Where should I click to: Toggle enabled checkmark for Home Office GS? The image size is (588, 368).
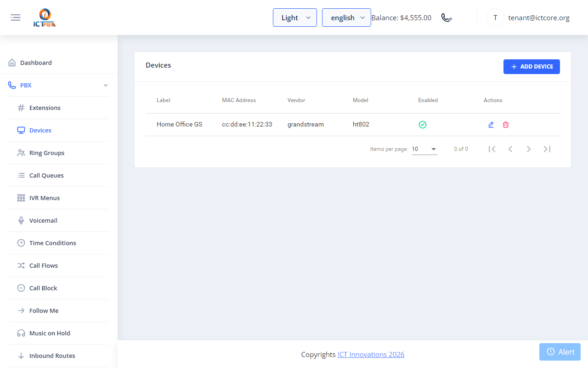click(x=423, y=125)
